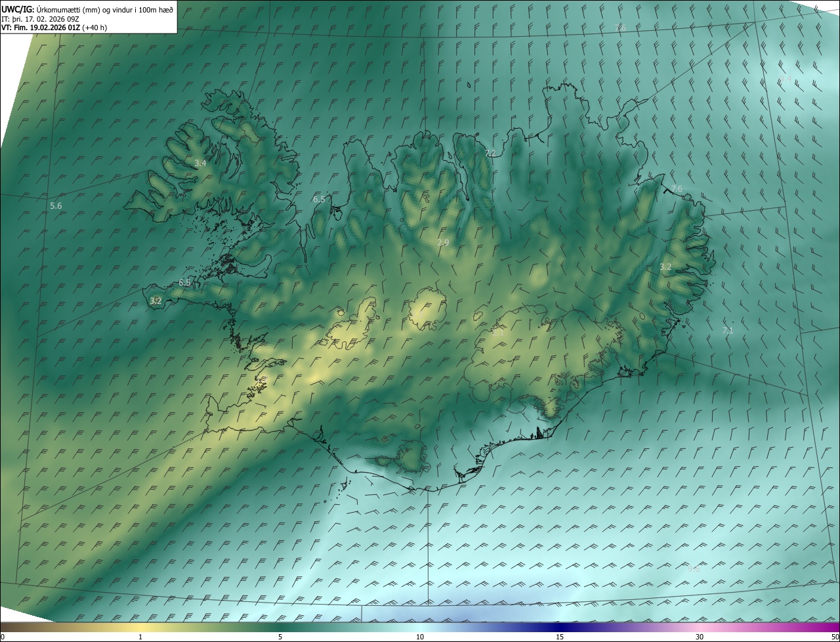The height and width of the screenshot is (642, 840).
Task: Click the "2.1" value on the map
Action: (498, 333)
